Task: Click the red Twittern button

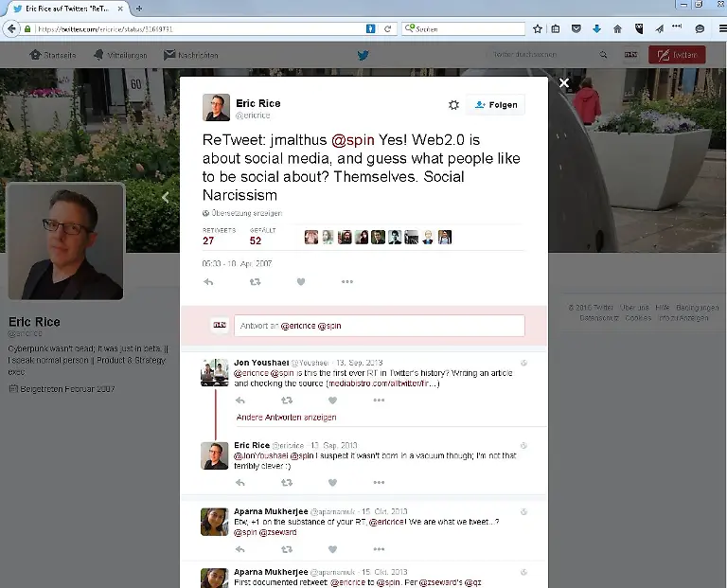Action: coord(677,55)
